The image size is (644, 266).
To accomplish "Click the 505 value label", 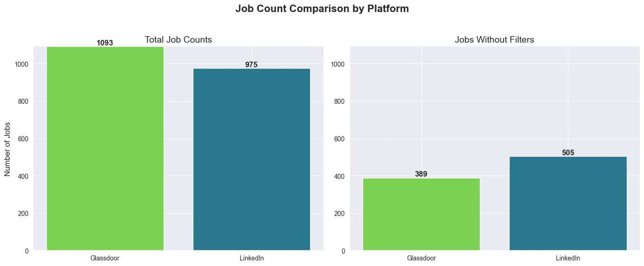I will [568, 152].
